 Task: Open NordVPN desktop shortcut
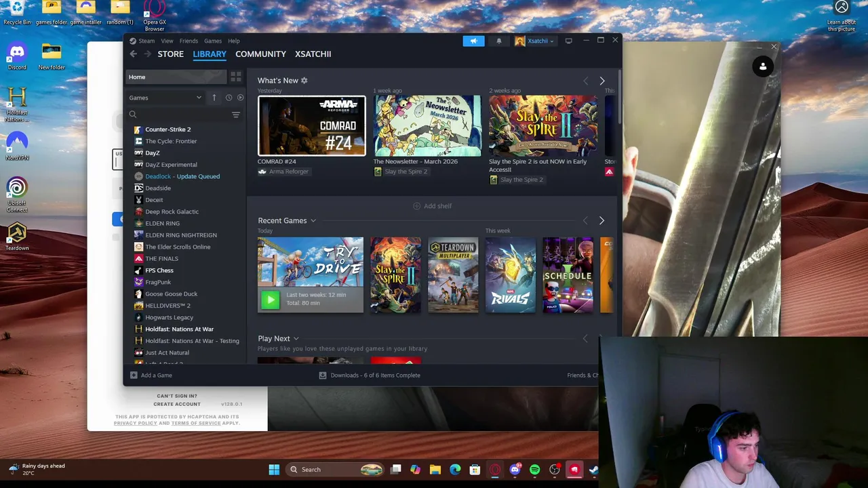17,146
